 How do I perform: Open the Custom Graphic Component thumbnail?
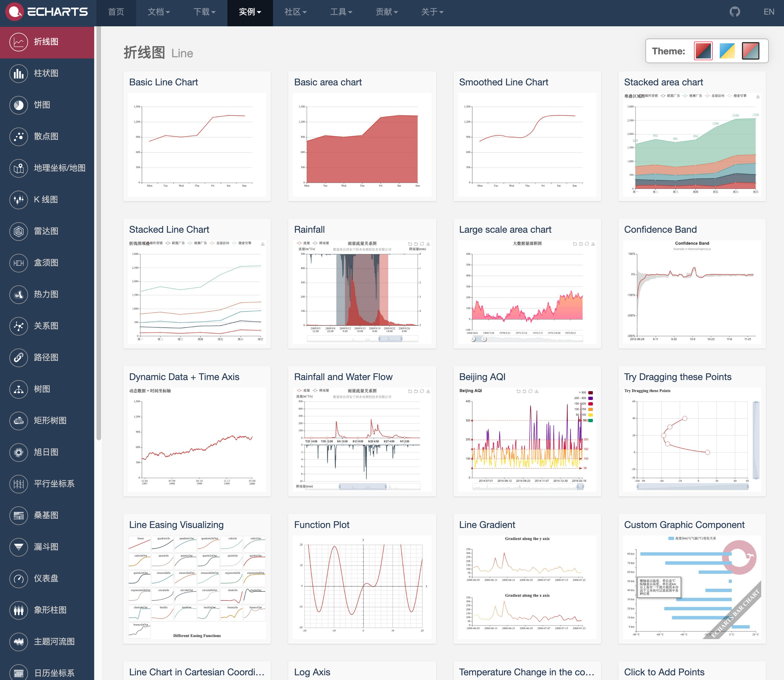(692, 587)
